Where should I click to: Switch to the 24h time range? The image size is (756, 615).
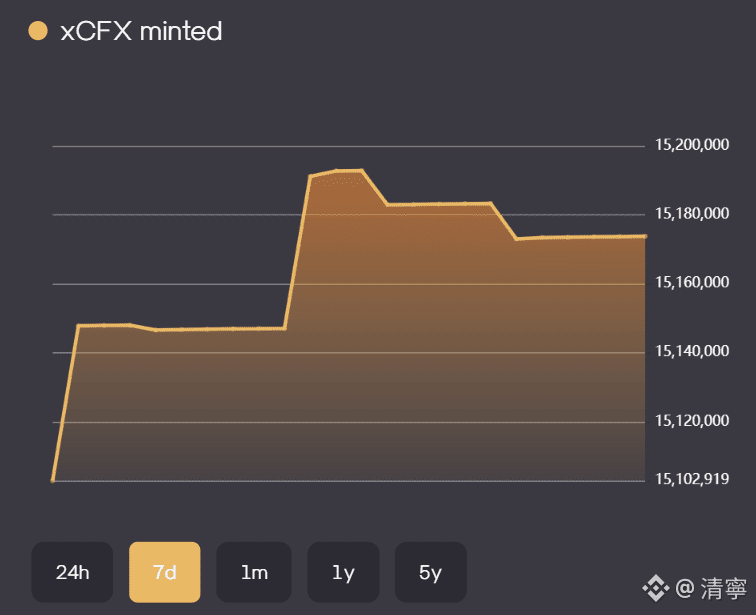[x=72, y=572]
